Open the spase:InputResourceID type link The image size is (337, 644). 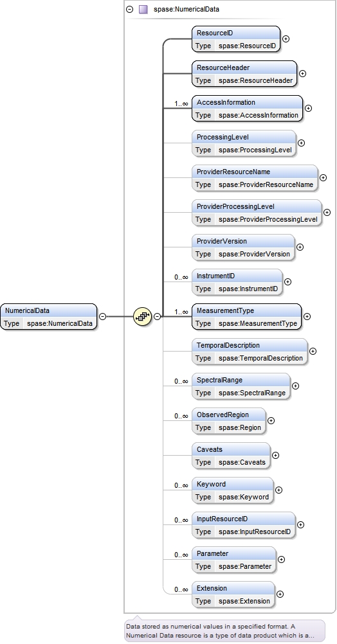255,532
